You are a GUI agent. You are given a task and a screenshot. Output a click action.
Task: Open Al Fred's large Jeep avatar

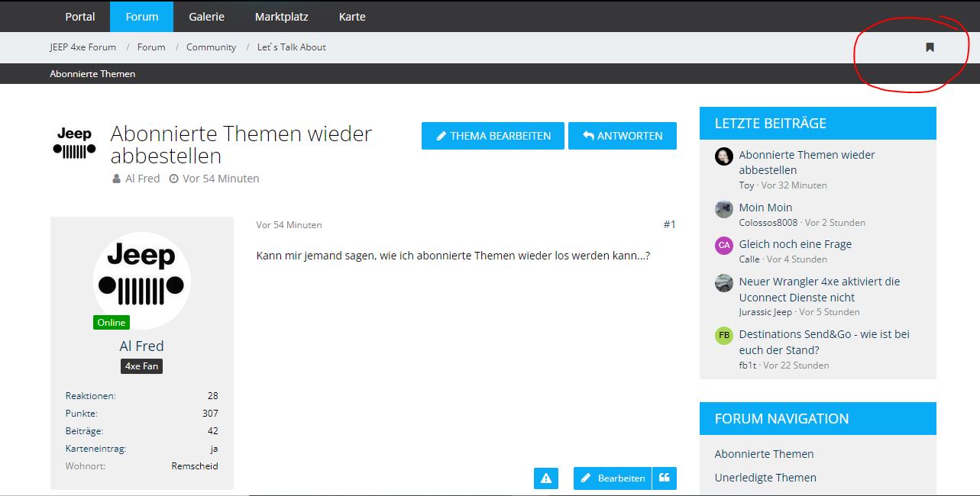tap(142, 281)
